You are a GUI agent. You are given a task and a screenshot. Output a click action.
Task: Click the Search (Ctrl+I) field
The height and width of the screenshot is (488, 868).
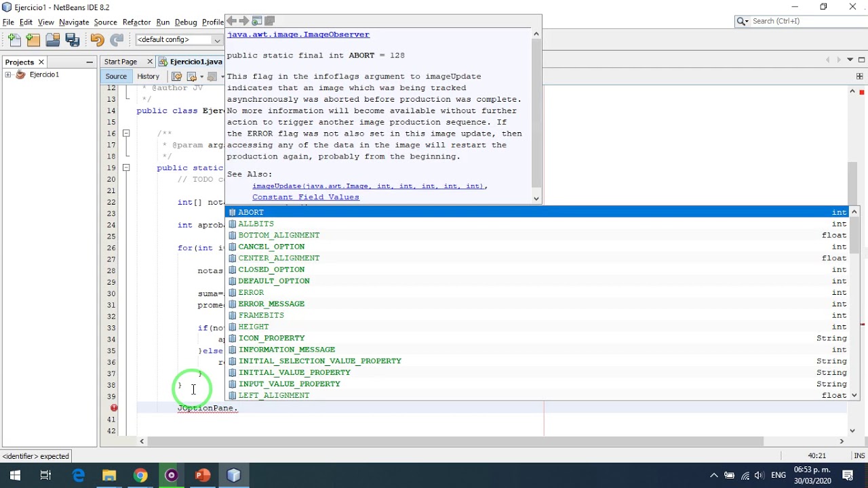(x=806, y=22)
